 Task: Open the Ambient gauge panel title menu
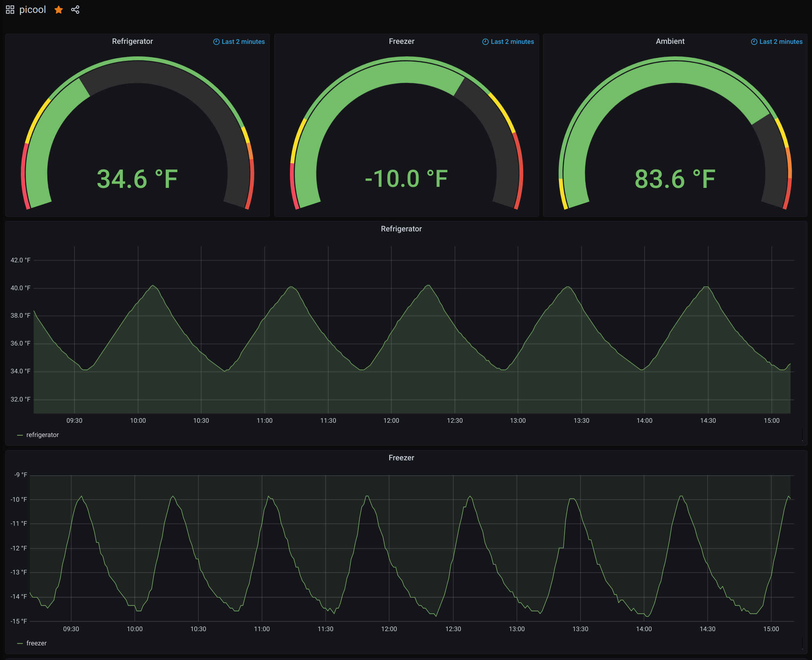pos(670,41)
